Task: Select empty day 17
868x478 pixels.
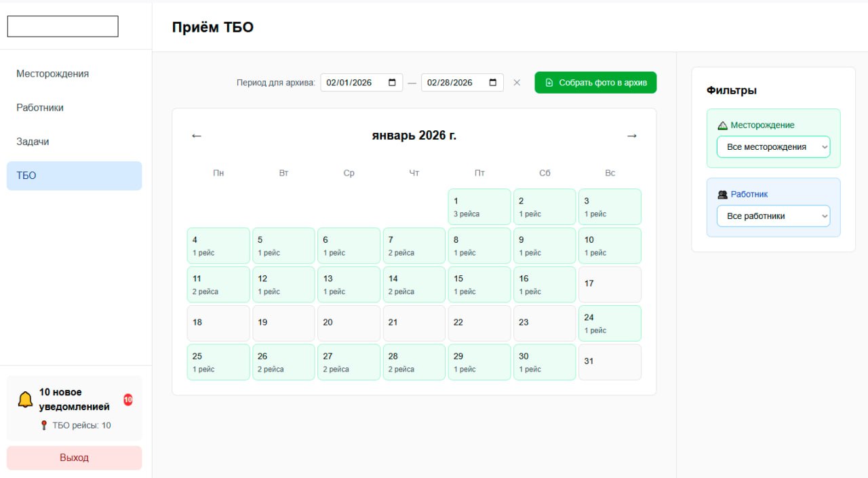Action: (610, 284)
